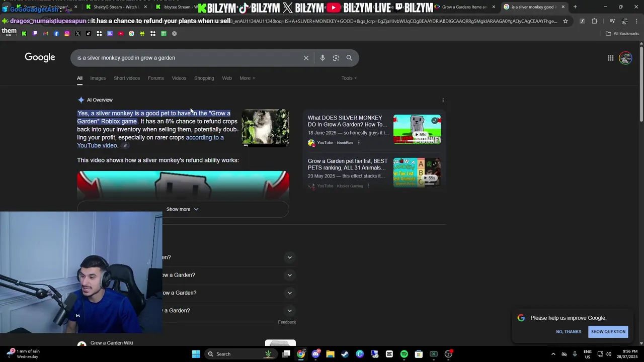Expand the fourth related question chevron
Image resolution: width=644 pixels, height=362 pixels.
(x=289, y=311)
